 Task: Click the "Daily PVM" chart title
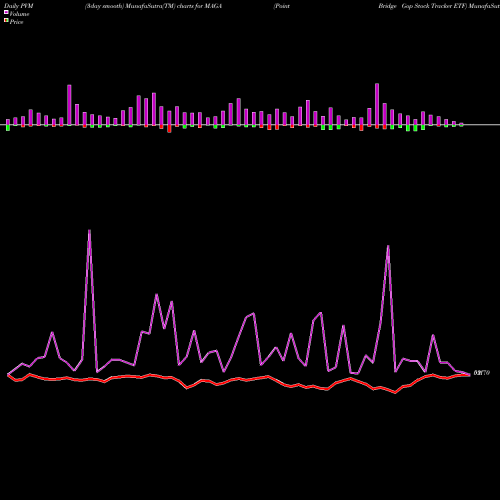(19, 6)
